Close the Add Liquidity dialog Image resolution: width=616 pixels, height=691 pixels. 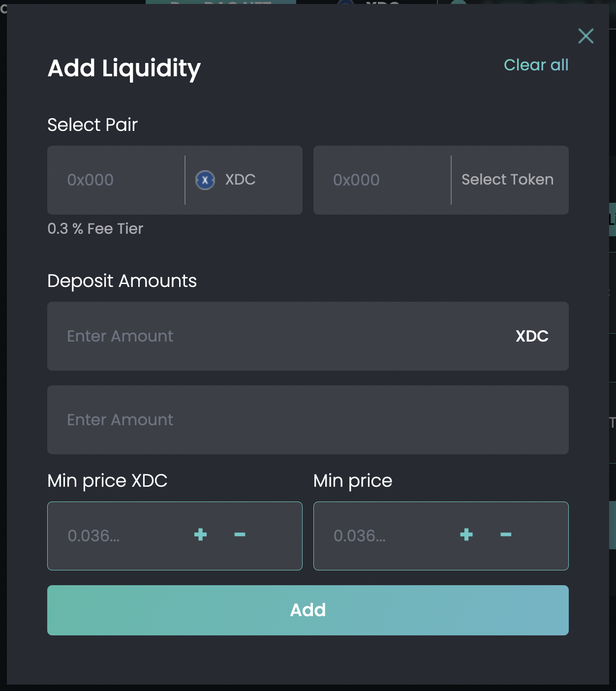tap(585, 36)
